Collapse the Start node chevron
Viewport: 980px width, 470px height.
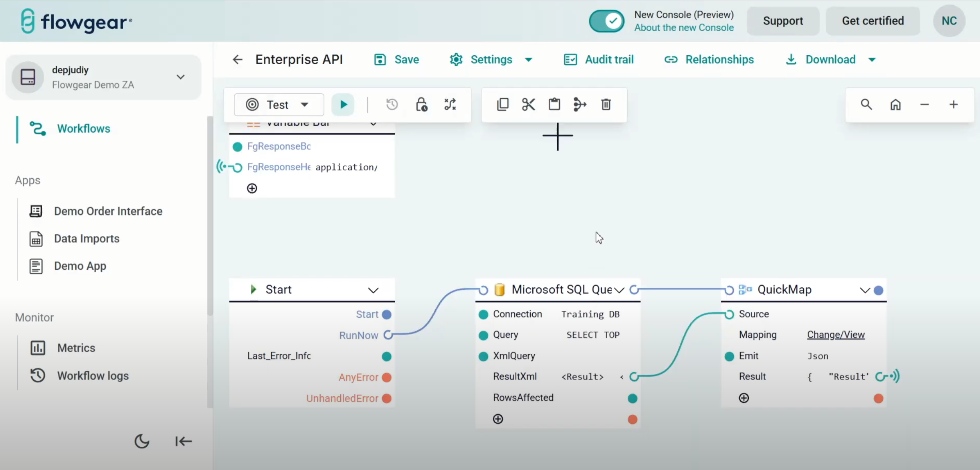[373, 290]
